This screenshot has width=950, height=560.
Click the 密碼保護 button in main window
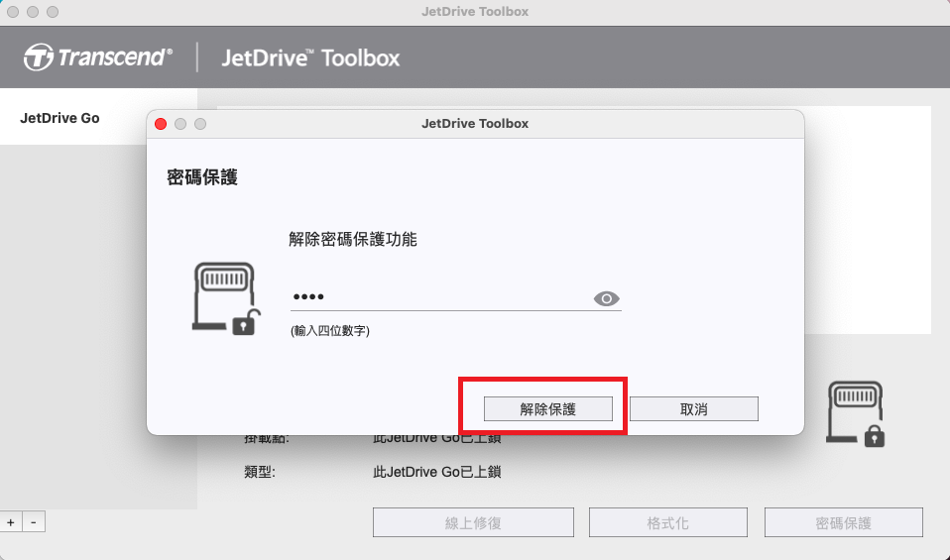[843, 522]
